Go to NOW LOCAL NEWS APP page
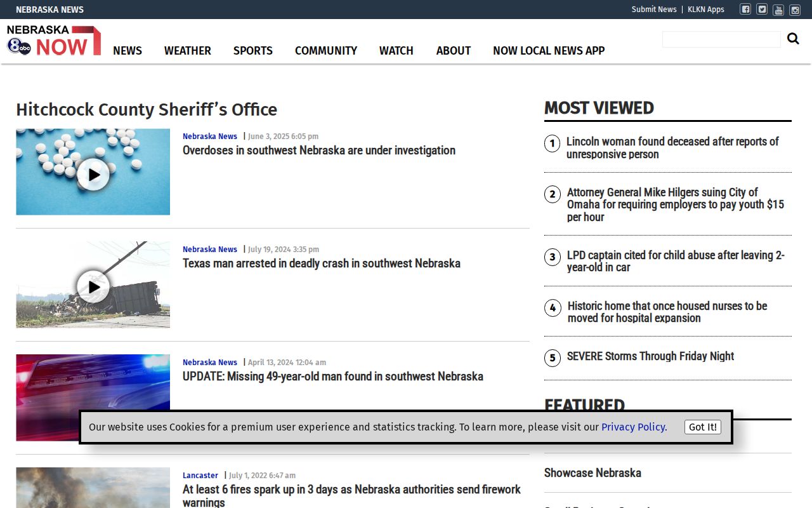The height and width of the screenshot is (508, 812). (549, 51)
